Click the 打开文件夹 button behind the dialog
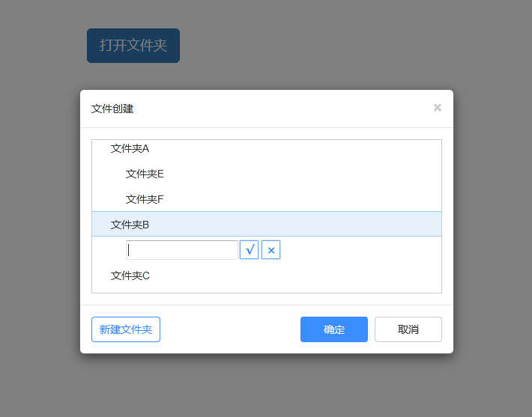 133,46
